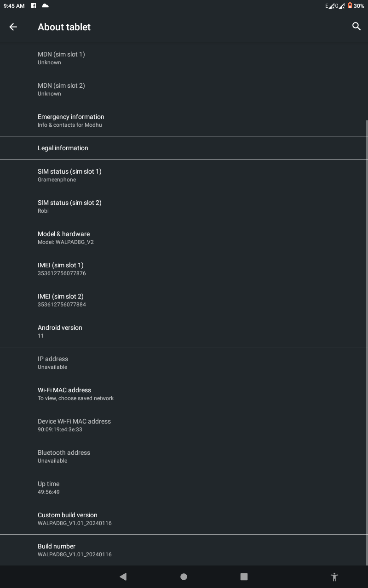The height and width of the screenshot is (588, 368).
Task: Tap the back arrow icon
Action: (x=13, y=27)
